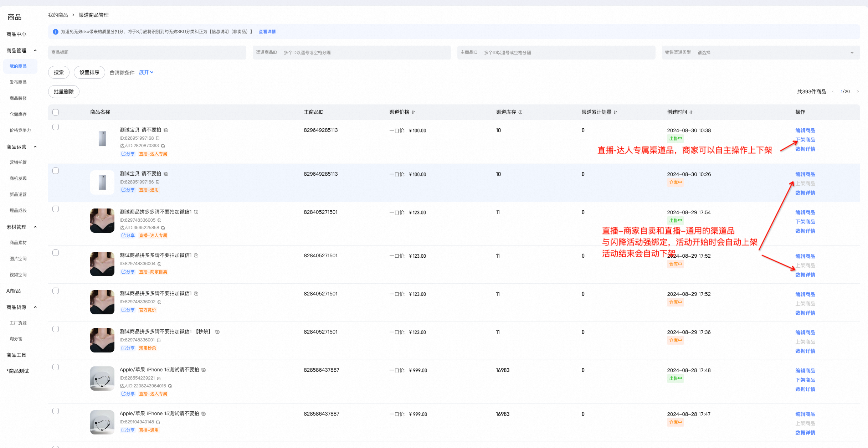Check the row with ID:829748336004
Image resolution: width=868 pixels, height=448 pixels.
click(x=56, y=253)
